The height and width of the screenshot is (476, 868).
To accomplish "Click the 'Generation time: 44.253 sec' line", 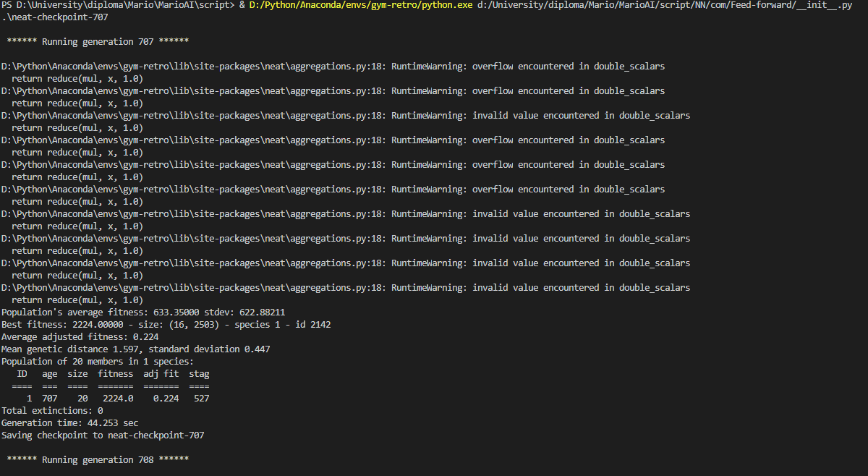I will (69, 423).
